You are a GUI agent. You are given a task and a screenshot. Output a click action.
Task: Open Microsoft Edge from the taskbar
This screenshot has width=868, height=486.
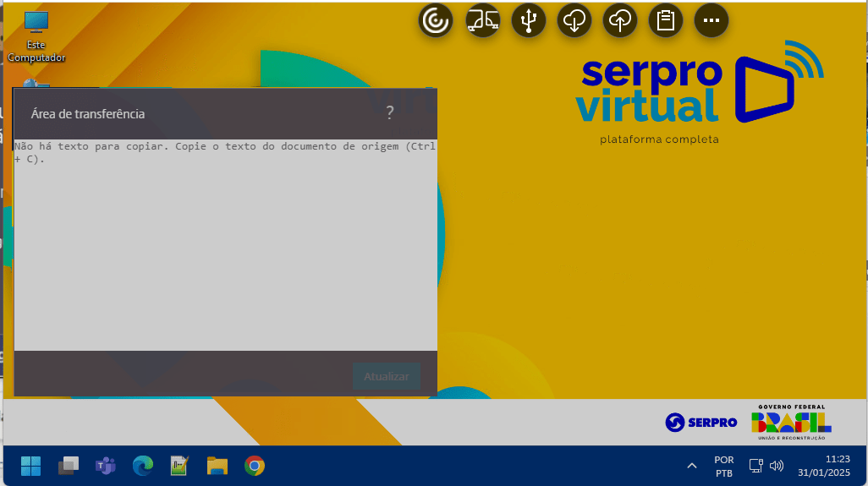[143, 466]
